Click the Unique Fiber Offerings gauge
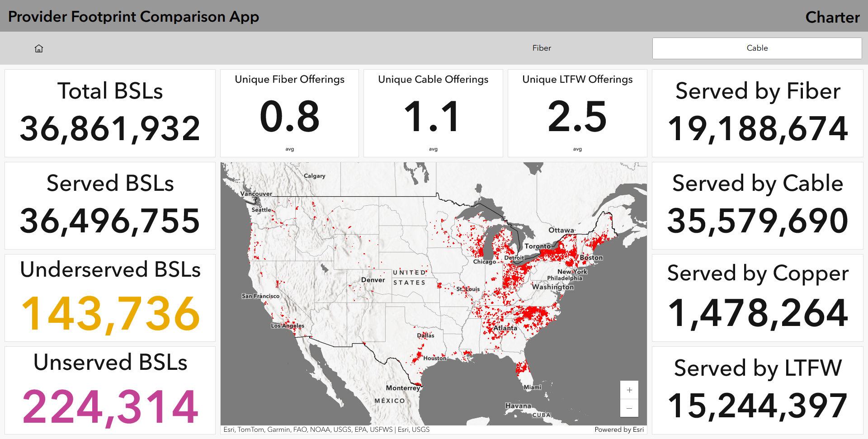 point(289,113)
